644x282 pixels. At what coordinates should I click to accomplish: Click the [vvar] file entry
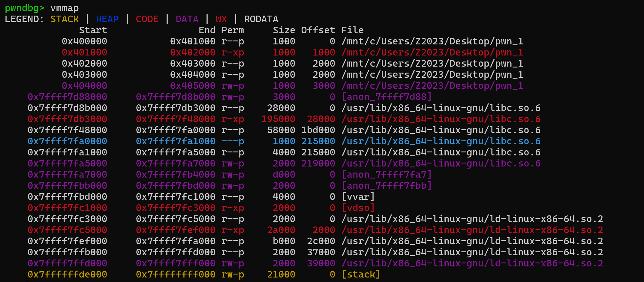358,197
